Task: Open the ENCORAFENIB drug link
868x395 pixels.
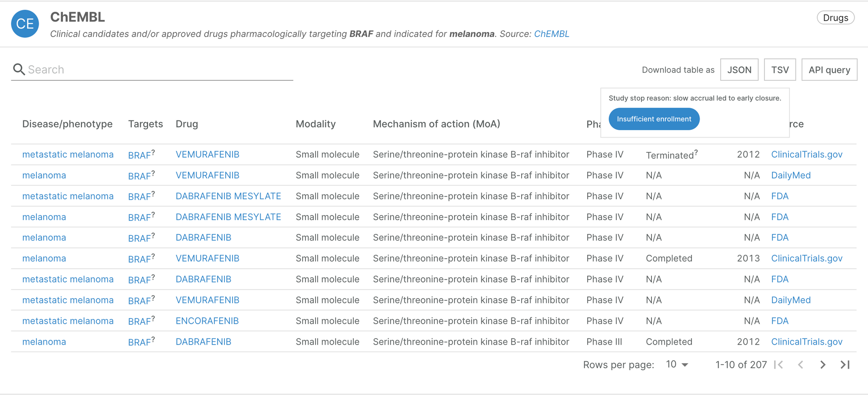Action: point(207,321)
